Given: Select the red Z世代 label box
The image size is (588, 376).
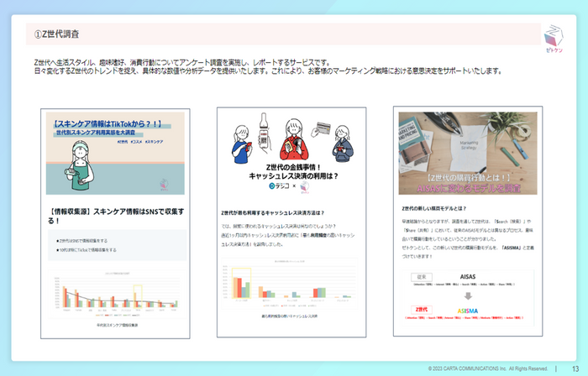Looking at the screenshot, I should click(x=422, y=310).
